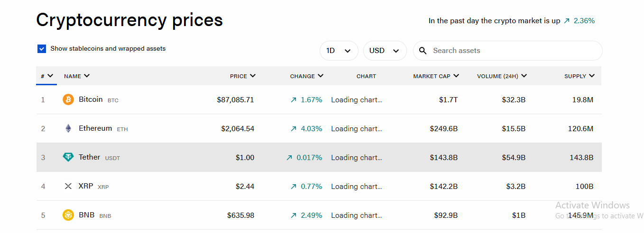
Task: Click the Tether Loading chart placeholder
Action: tap(357, 158)
